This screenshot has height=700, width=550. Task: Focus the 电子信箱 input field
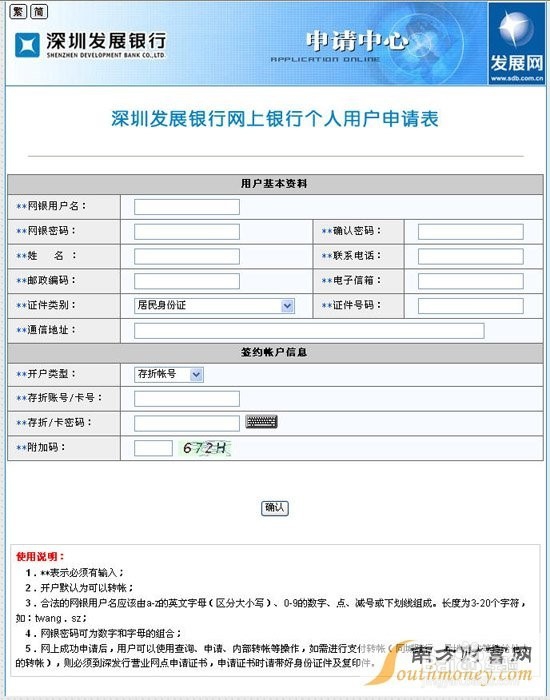[x=471, y=281]
